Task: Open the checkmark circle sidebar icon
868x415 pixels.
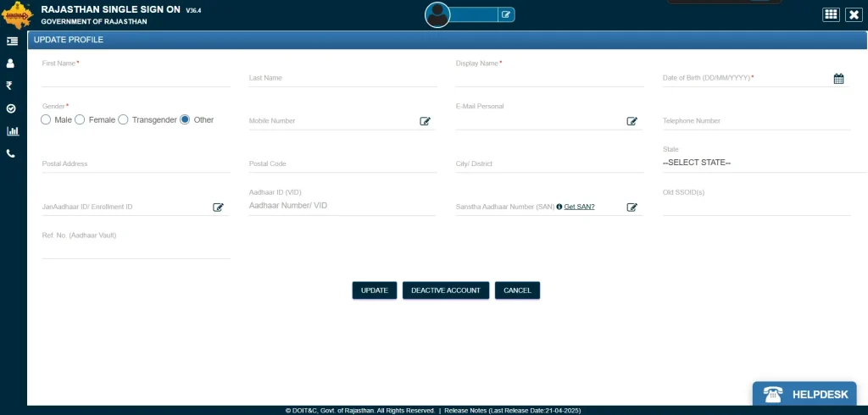Action: pyautogui.click(x=10, y=108)
